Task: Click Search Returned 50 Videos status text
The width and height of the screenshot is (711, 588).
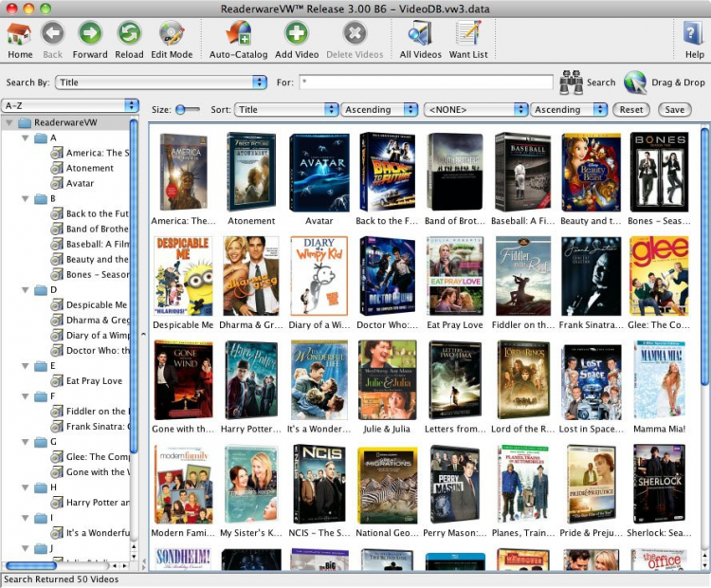Action: (62, 579)
